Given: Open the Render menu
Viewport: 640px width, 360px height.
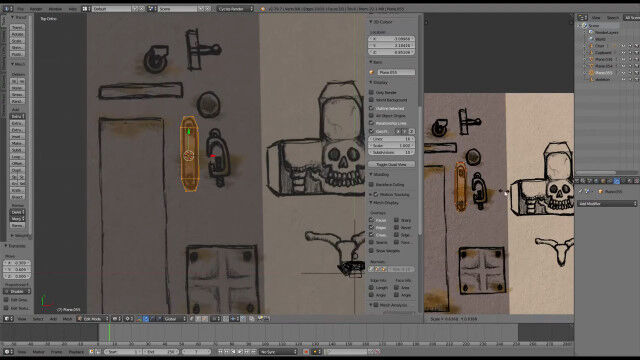Looking at the screenshot, I should coord(36,9).
